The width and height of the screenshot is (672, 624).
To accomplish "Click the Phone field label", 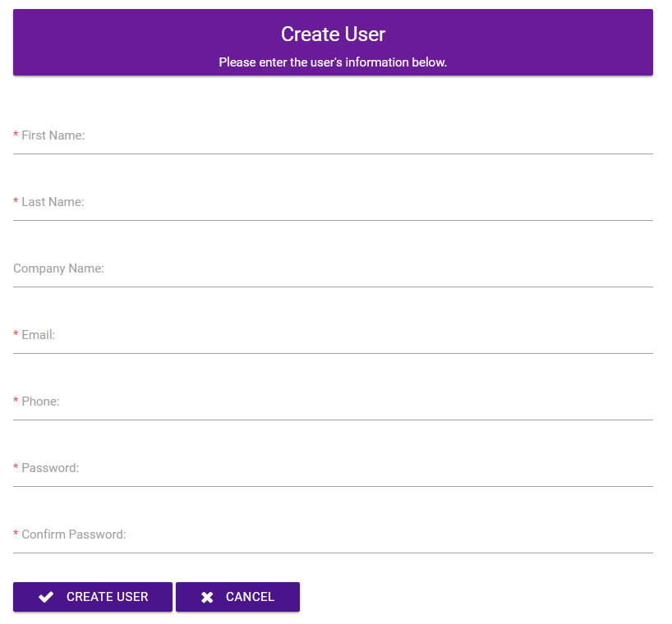I will pos(39,401).
